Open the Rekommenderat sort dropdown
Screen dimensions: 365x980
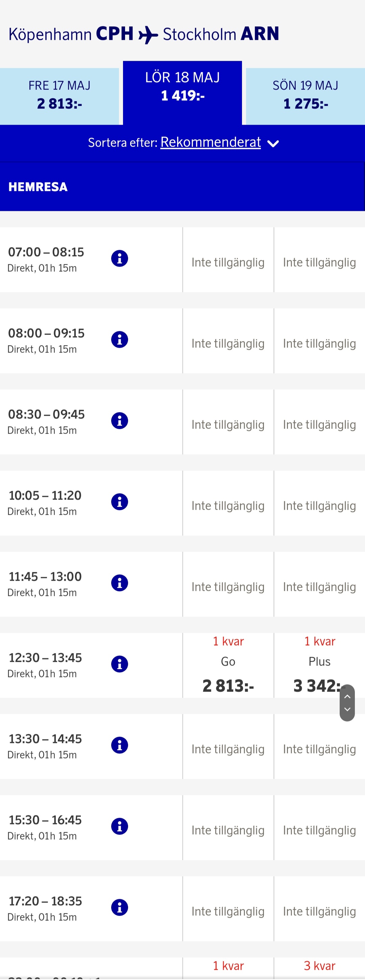coord(210,142)
